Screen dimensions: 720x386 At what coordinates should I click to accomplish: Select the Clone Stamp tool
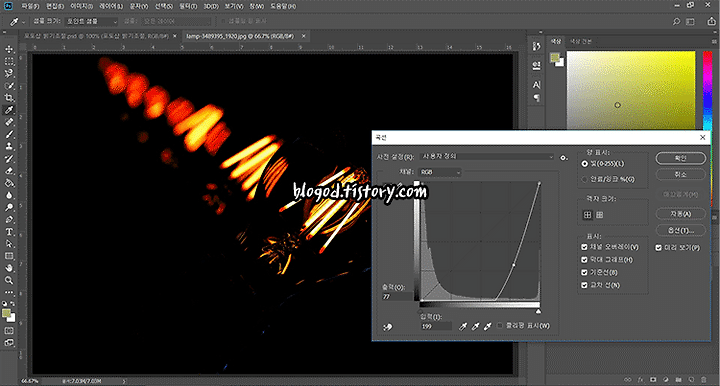coord(9,146)
